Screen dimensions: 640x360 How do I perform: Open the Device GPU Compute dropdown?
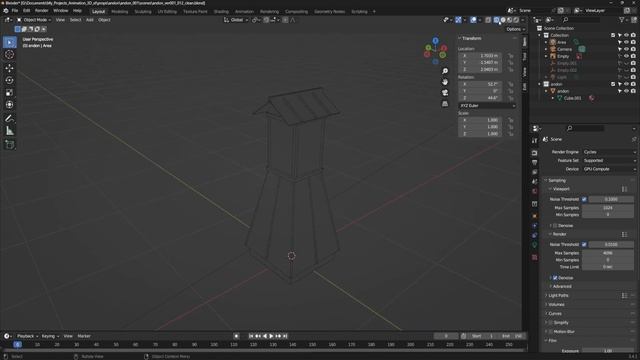[609, 169]
